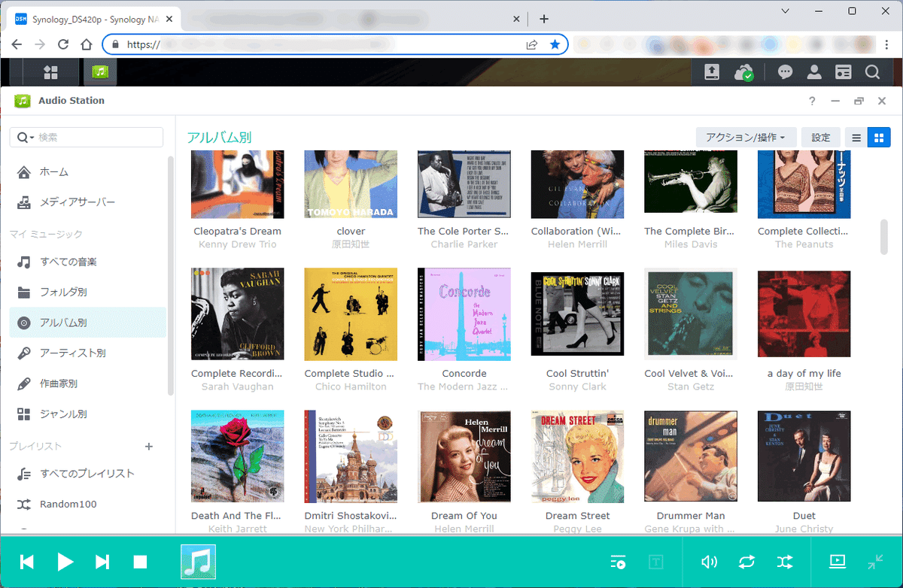Open the volume control
Screen dimensions: 903x588
[709, 562]
